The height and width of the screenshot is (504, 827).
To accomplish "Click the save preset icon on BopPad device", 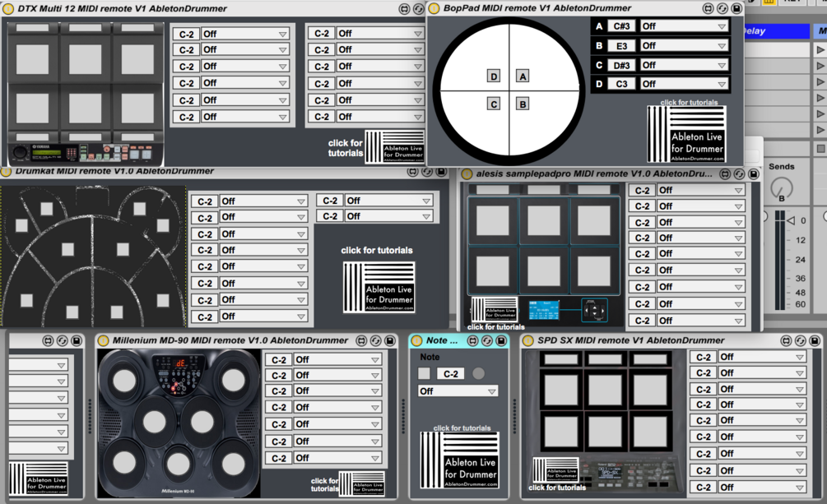I will pyautogui.click(x=736, y=8).
